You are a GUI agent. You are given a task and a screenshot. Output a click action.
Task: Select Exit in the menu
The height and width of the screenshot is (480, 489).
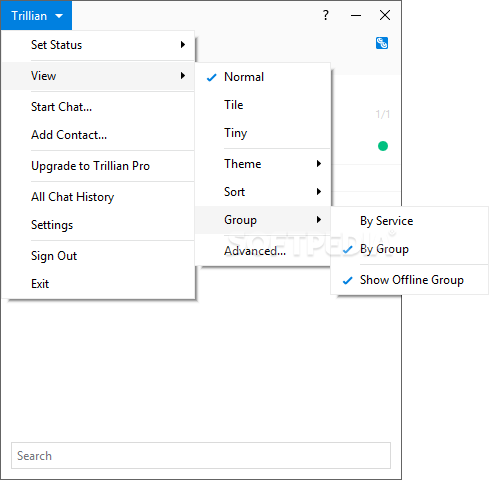[99, 284]
